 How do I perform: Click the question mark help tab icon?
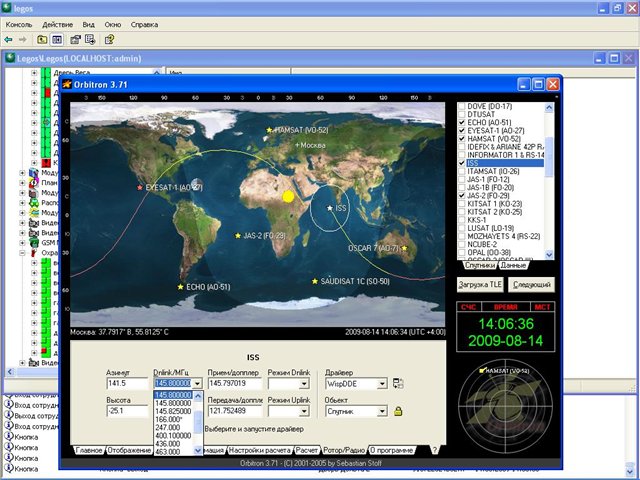(434, 450)
